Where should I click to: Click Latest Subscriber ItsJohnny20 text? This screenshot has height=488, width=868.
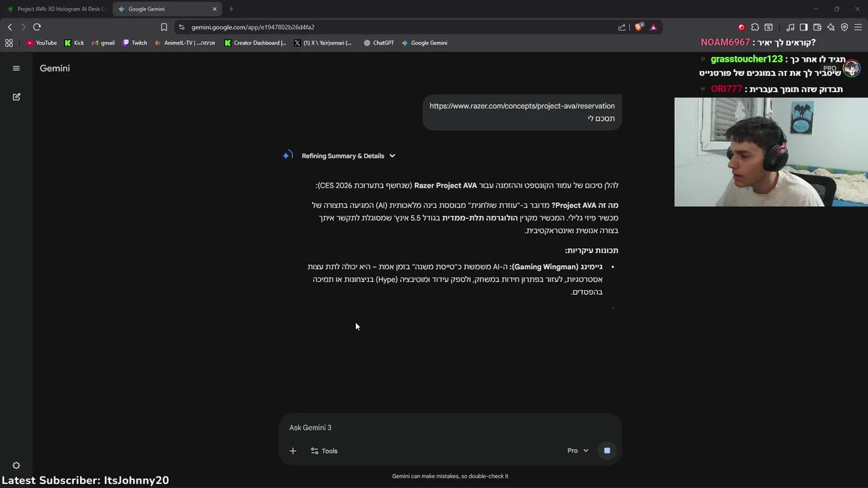coord(85,480)
